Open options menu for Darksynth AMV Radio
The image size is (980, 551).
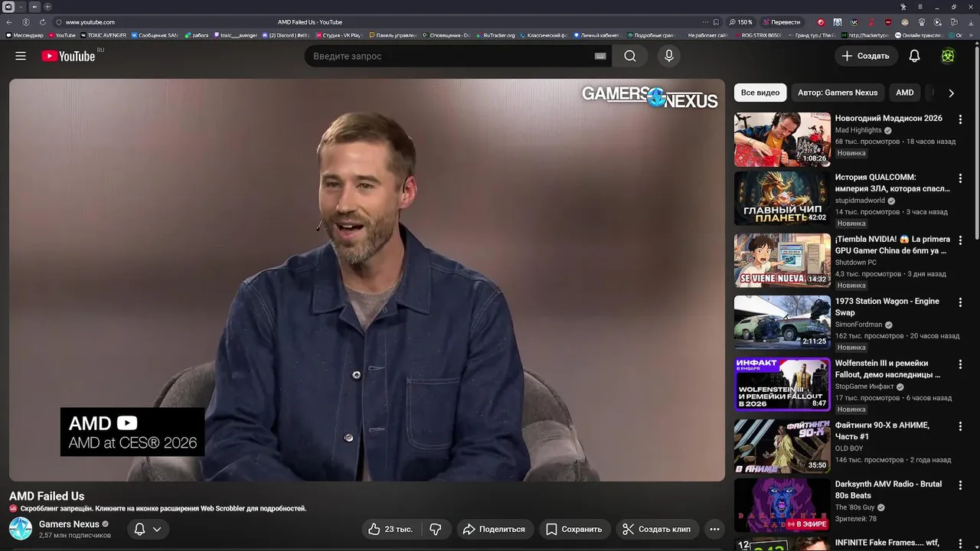[960, 485]
